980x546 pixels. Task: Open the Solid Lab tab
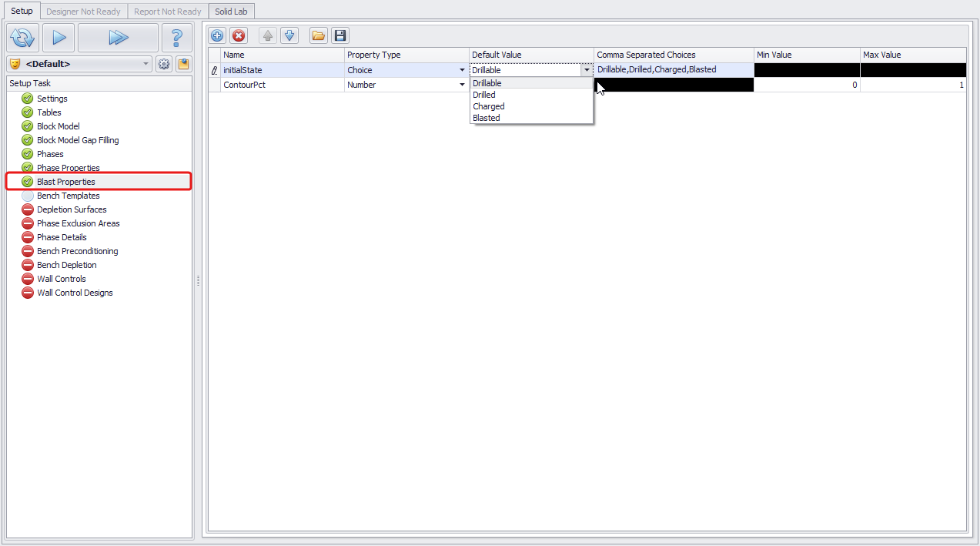coord(231,12)
